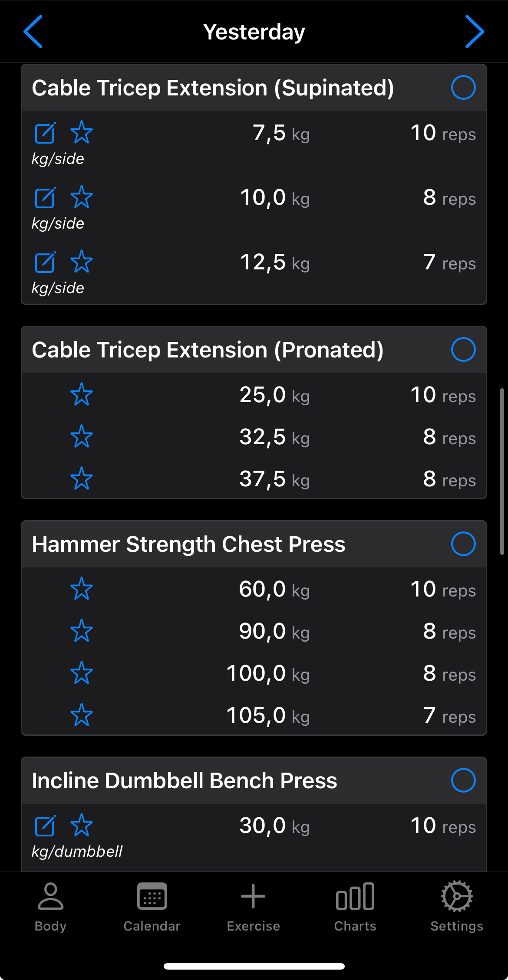Star the 60,0 kg chest press set
Image resolution: width=508 pixels, height=980 pixels.
[x=81, y=589]
